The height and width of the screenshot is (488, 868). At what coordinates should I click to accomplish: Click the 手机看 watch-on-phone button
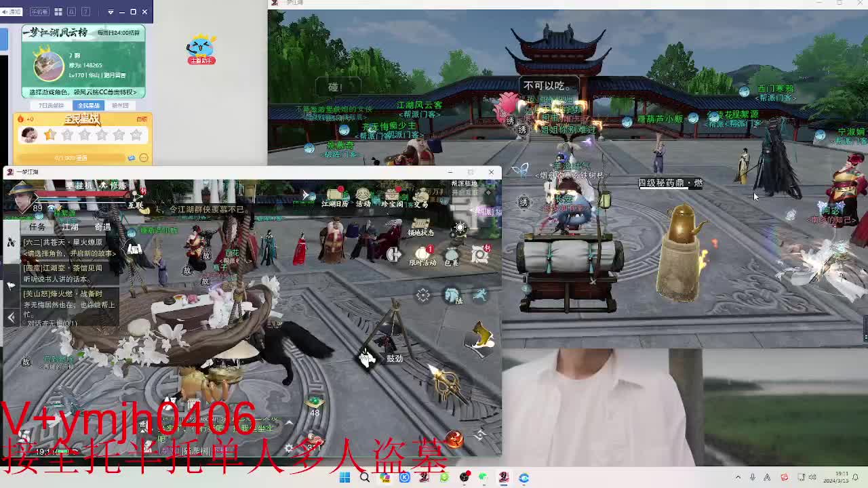pyautogui.click(x=39, y=12)
